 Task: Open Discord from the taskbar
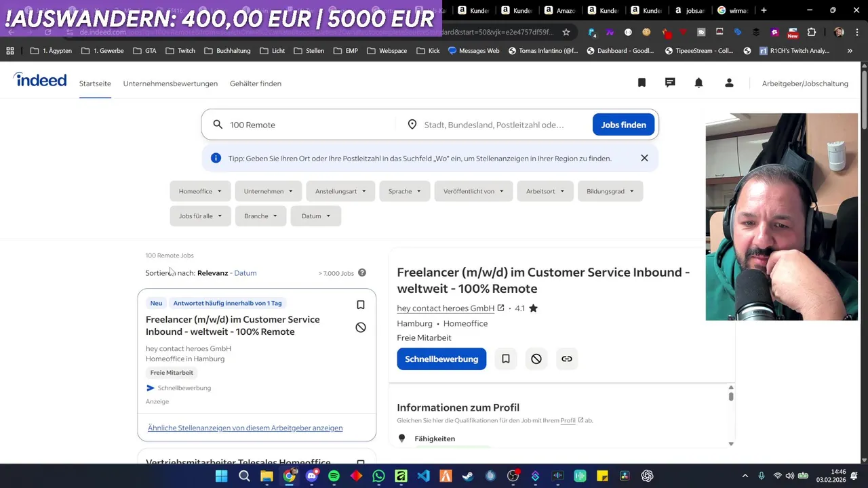click(x=311, y=476)
